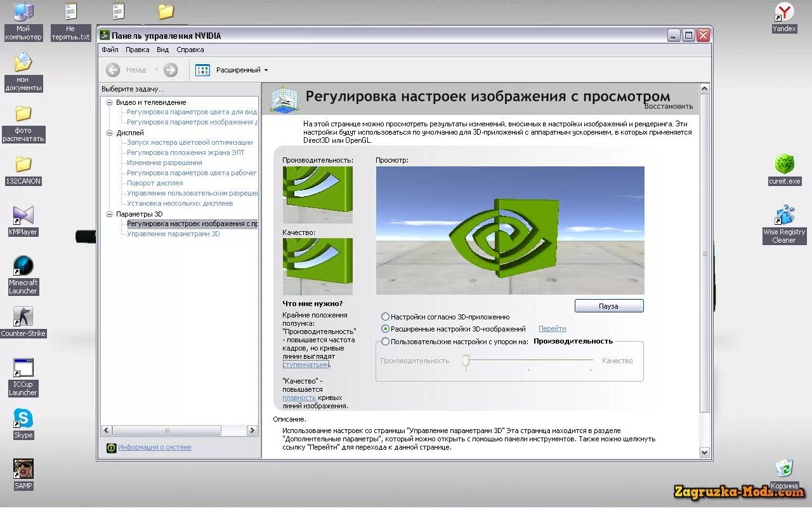Viewport: 812px width, 508px height.
Task: Click the "плавность" help link
Action: [x=299, y=398]
